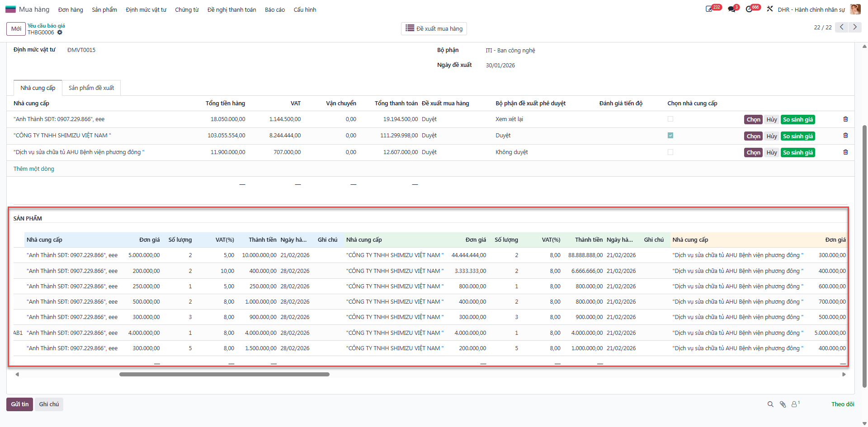This screenshot has height=427, width=868.
Task: Open the Báo cáo menu
Action: pos(275,9)
